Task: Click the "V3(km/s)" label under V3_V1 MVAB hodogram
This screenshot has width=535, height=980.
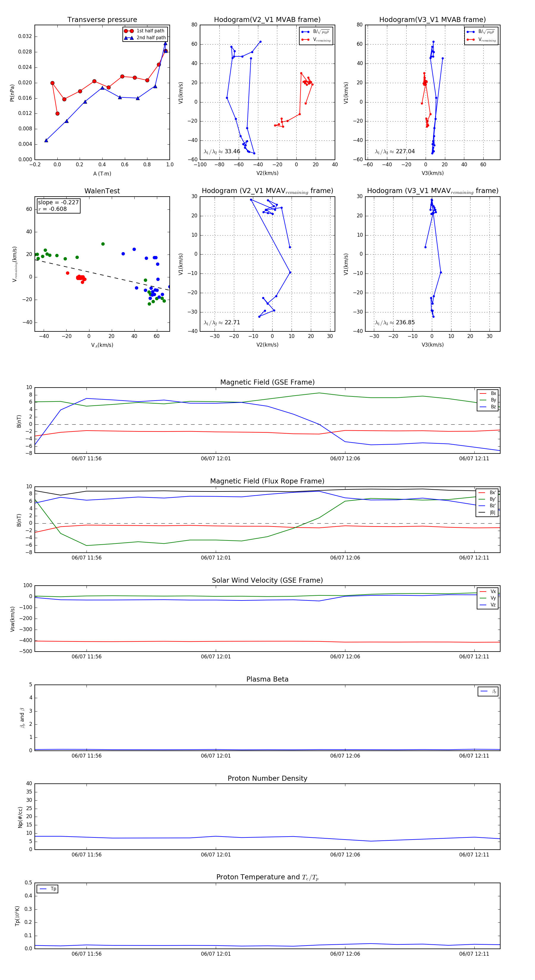Action: pos(432,173)
